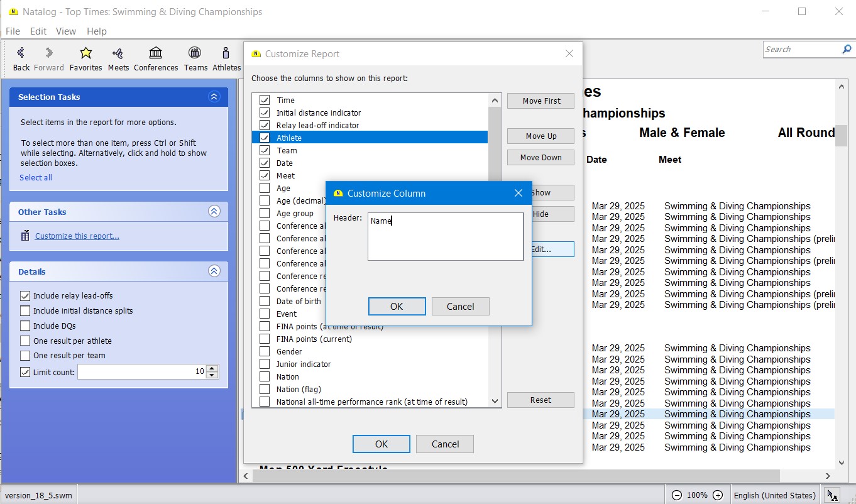The width and height of the screenshot is (856, 504).
Task: Click the Select all link
Action: coord(36,178)
